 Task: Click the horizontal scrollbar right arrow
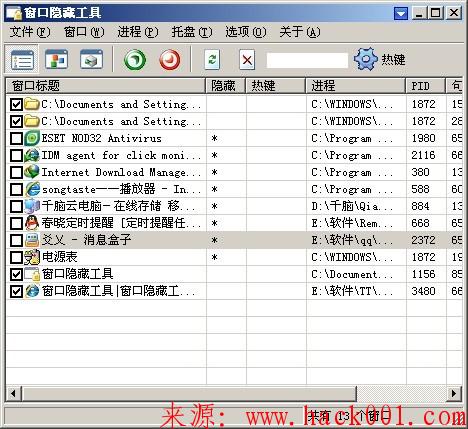tap(454, 393)
